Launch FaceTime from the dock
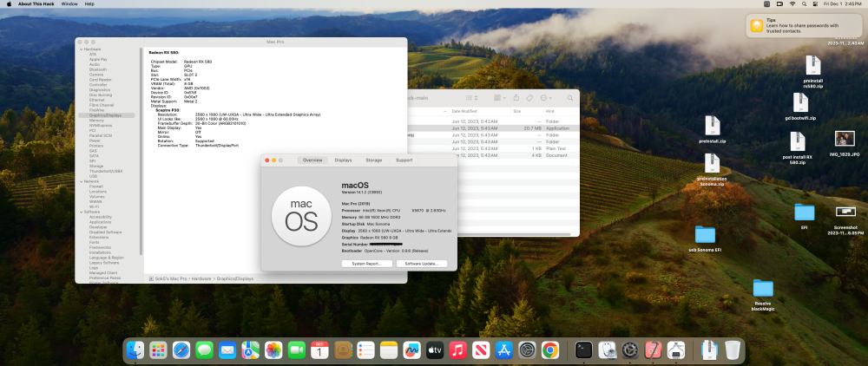Viewport: 868px width, 366px height. (297, 350)
